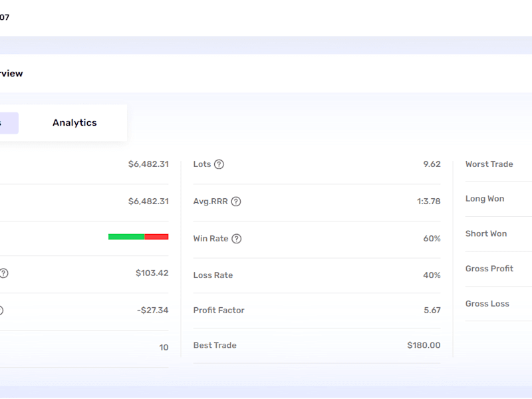Click the 60% win rate value

pyautogui.click(x=432, y=239)
